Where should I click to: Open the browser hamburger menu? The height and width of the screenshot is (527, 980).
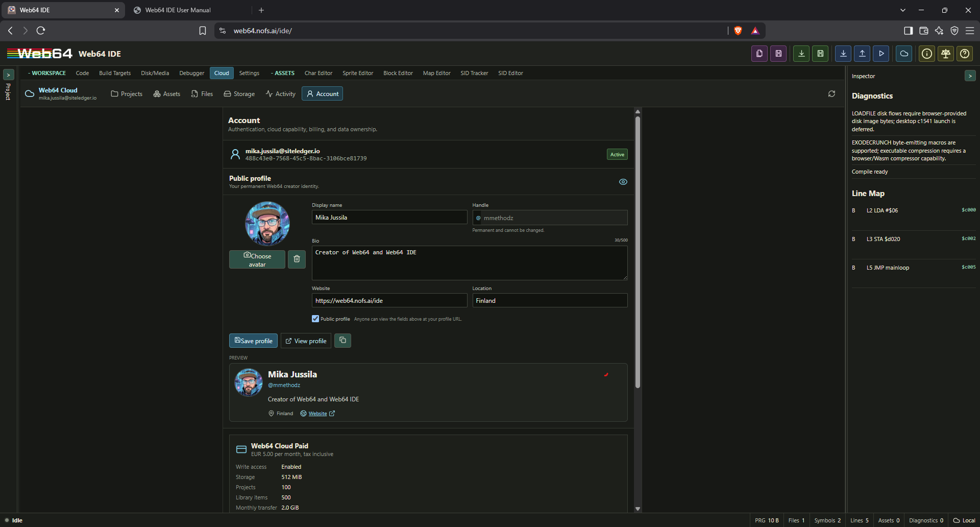(970, 31)
